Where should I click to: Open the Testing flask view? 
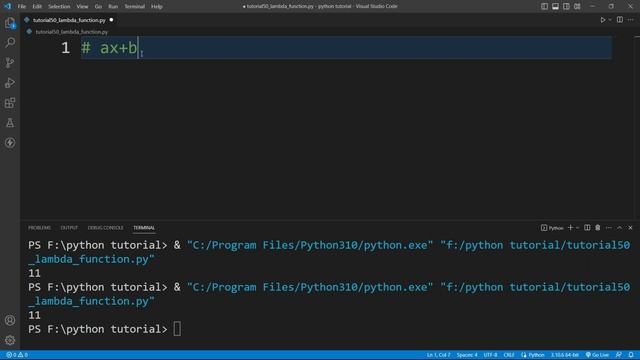coord(10,122)
